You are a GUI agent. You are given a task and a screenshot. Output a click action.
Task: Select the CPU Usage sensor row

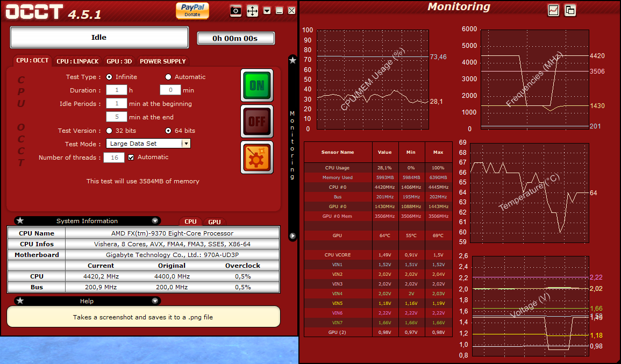378,168
